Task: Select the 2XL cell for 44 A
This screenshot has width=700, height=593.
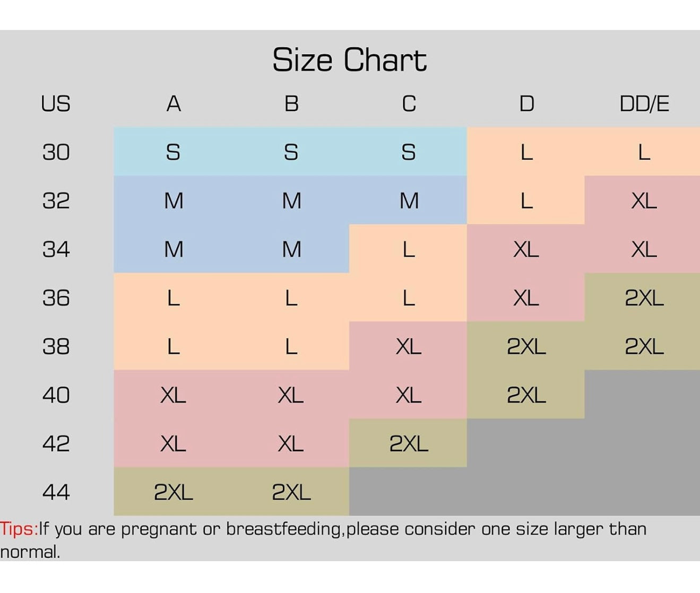Action: coord(173,492)
